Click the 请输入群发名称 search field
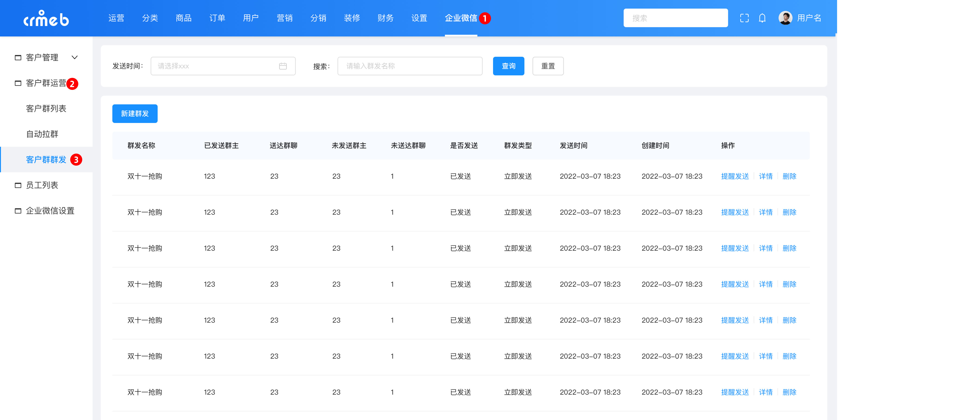 coord(410,66)
